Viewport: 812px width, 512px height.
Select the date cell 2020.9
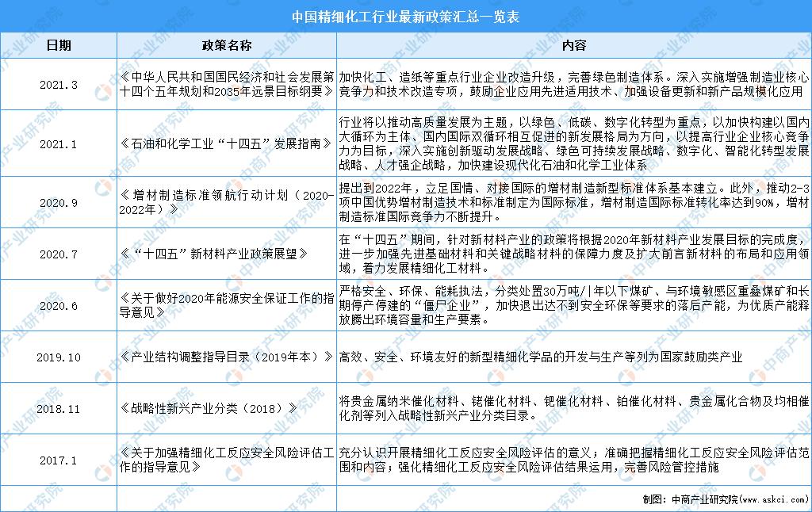57,202
